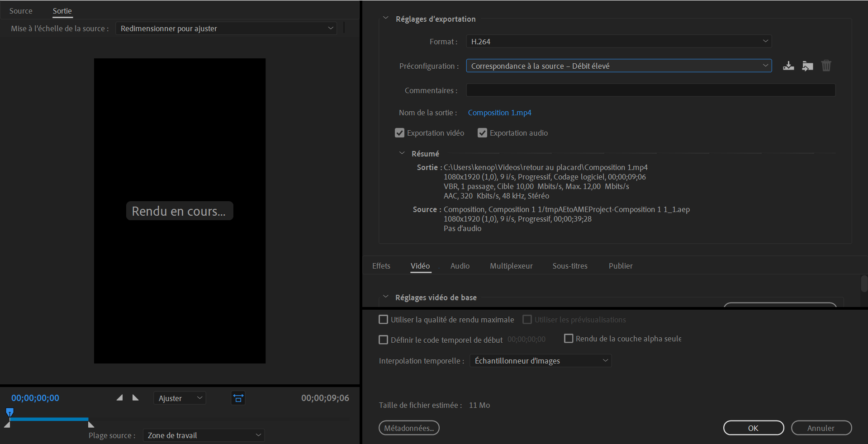Screen dimensions: 868x444
Task: Click in the Commentaires text field
Action: (650, 90)
